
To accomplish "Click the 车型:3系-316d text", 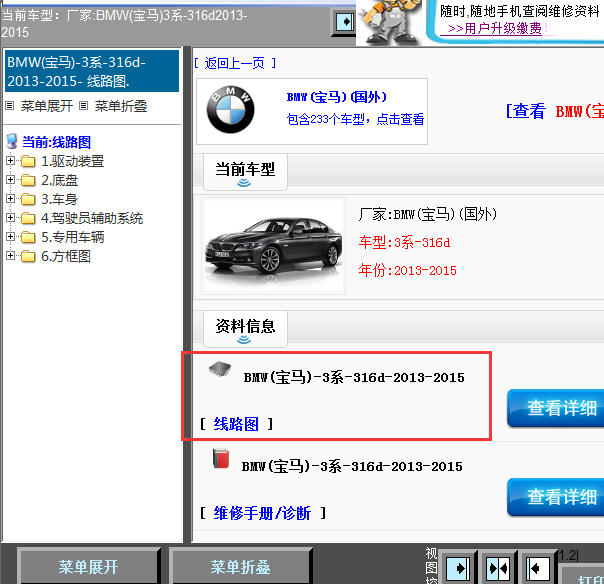I will [x=404, y=242].
